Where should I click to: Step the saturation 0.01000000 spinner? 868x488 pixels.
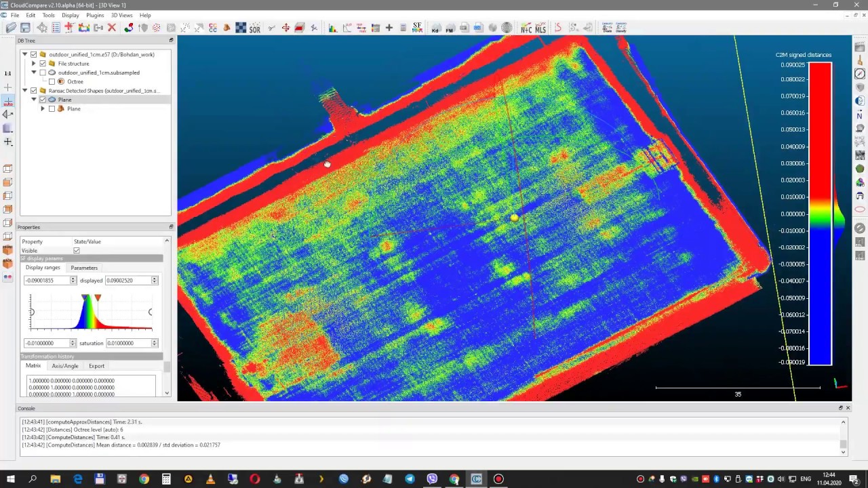pos(155,343)
